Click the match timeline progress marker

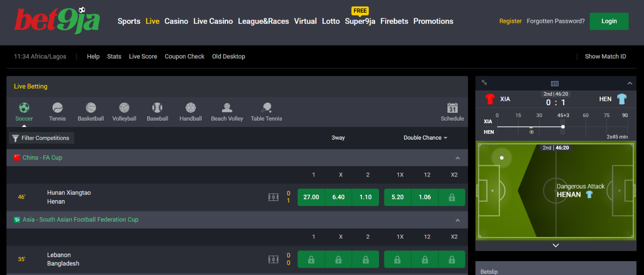[563, 127]
